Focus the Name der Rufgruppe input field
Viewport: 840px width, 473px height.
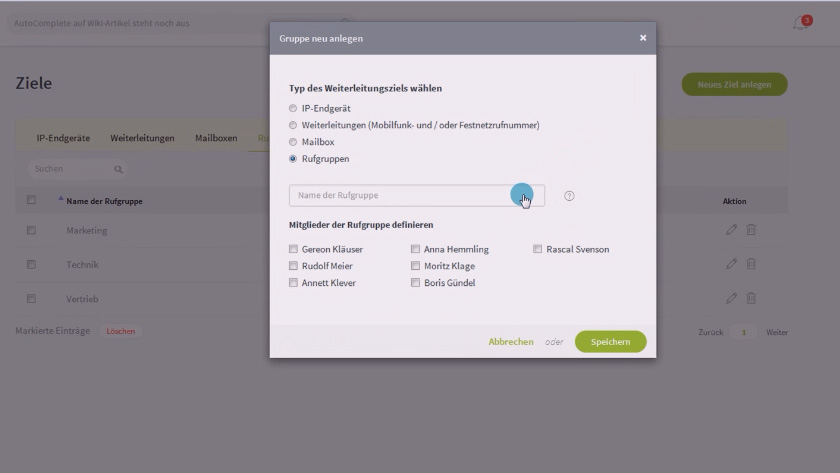pyautogui.click(x=417, y=196)
